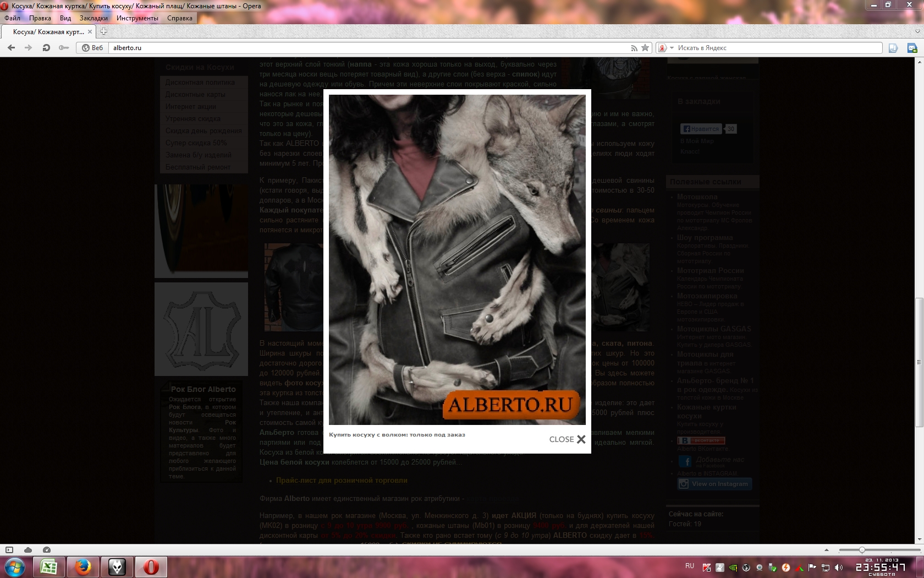The height and width of the screenshot is (578, 924).
Task: Open the tabs panel icon right of search
Action: coord(893,48)
